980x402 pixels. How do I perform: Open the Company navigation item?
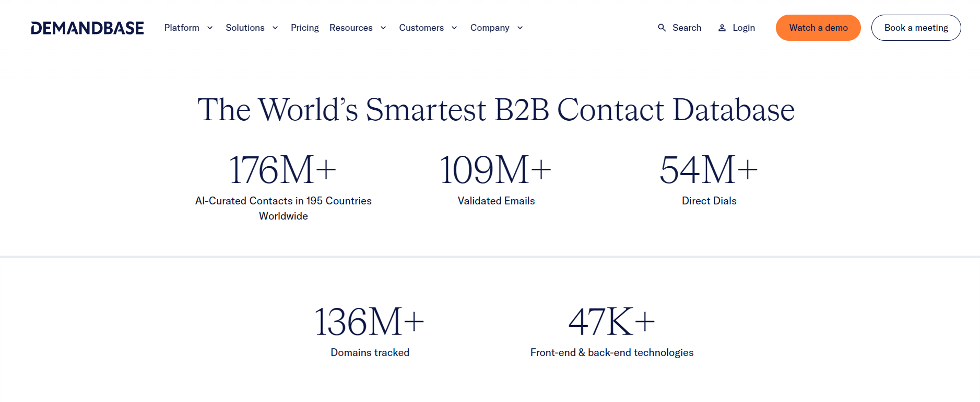(x=490, y=28)
